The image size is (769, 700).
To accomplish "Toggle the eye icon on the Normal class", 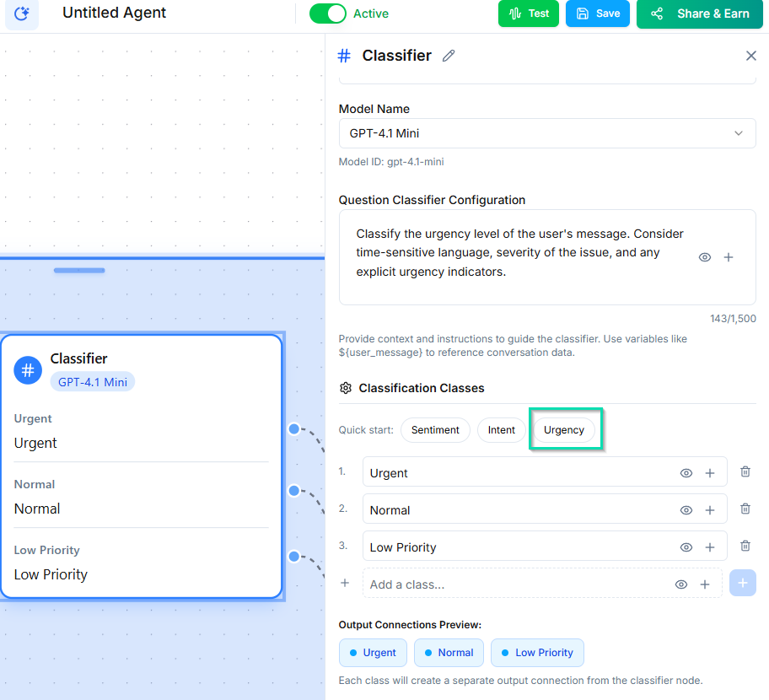I will 686,510.
